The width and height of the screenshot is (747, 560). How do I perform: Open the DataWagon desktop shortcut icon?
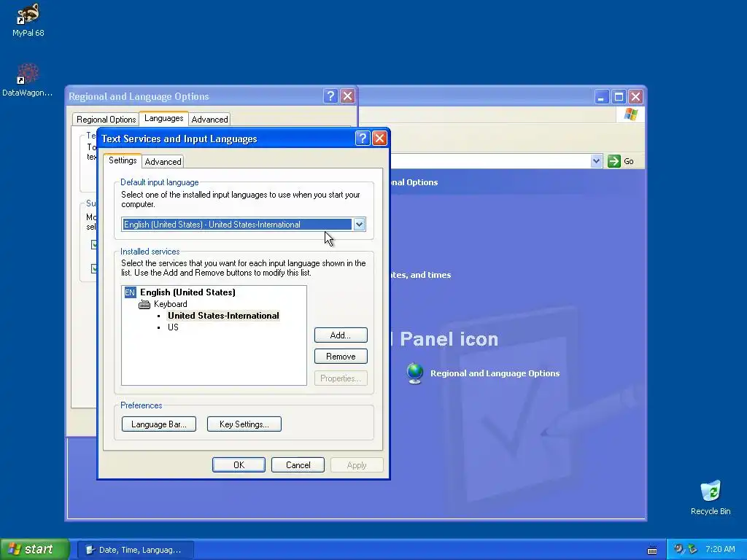[28, 74]
